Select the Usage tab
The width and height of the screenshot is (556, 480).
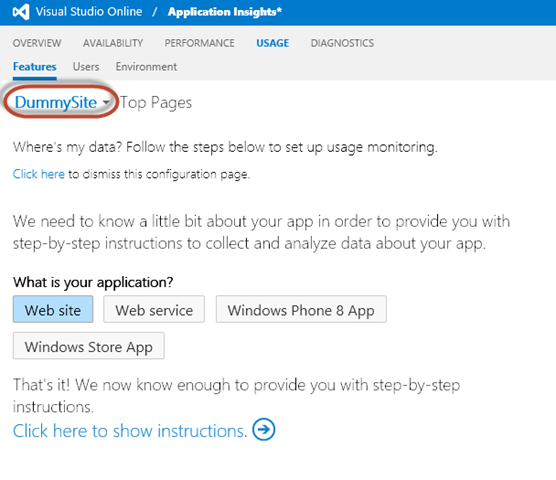point(272,43)
